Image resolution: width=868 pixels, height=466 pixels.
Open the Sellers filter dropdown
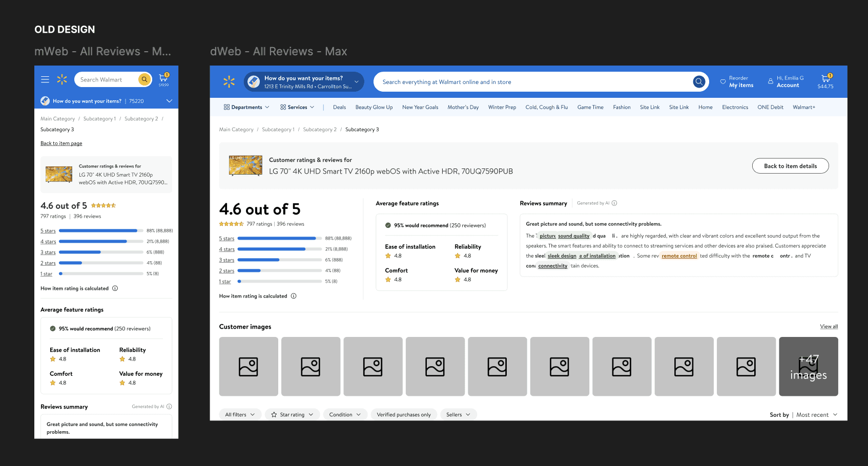(459, 415)
